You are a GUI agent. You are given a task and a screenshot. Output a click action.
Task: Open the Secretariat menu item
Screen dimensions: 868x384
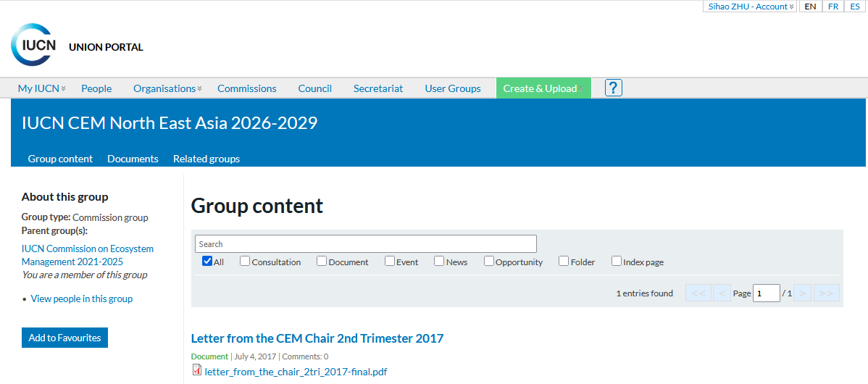click(378, 88)
